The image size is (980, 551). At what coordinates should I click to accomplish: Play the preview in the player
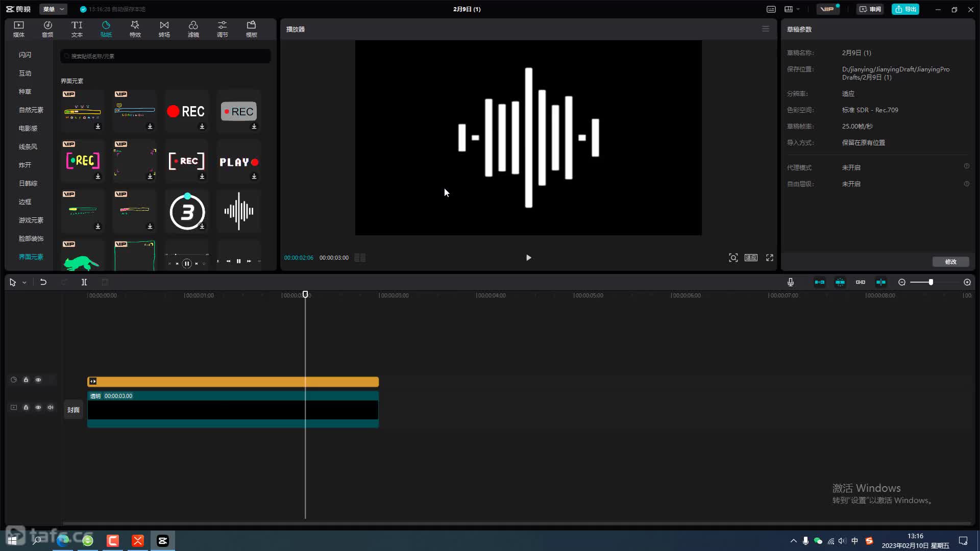(528, 258)
